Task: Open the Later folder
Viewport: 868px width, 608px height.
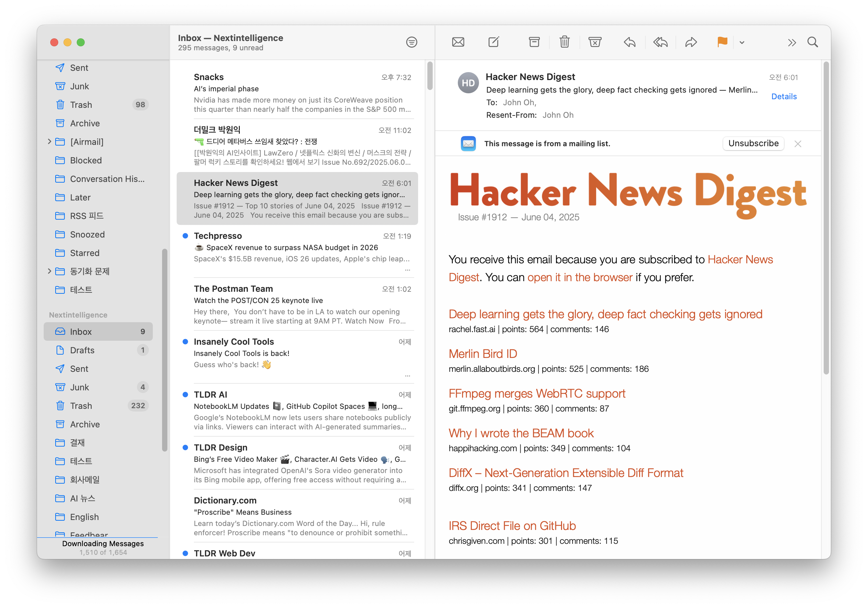Action: [98, 197]
